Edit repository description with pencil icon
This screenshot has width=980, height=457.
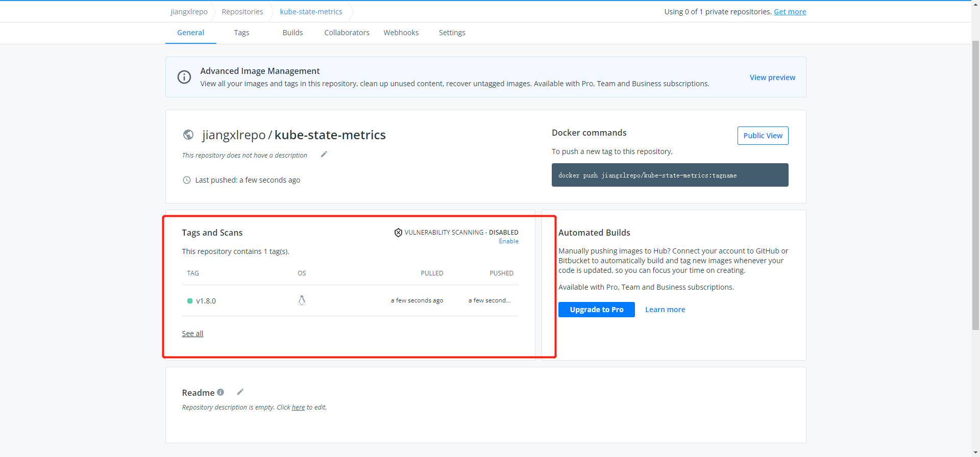click(x=324, y=155)
